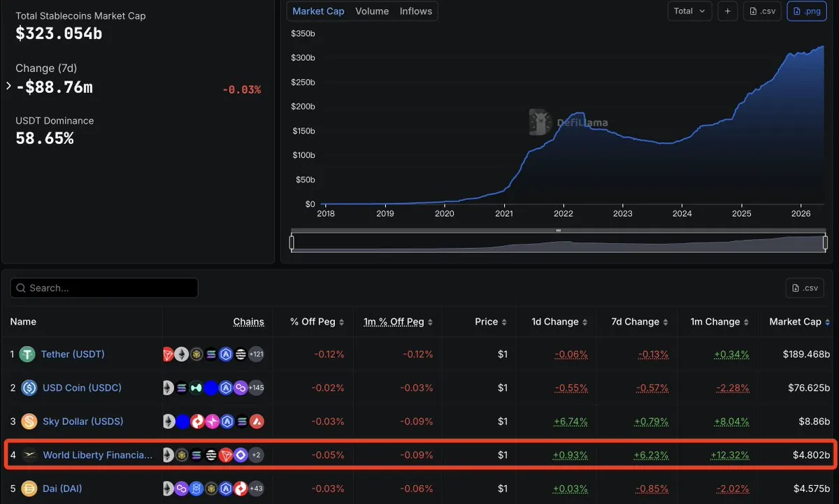This screenshot has width=839, height=504.
Task: Download chart image as .png
Action: (x=807, y=11)
